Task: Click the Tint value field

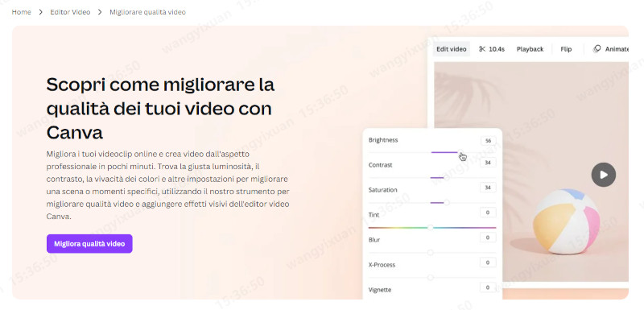Action: coord(488,213)
